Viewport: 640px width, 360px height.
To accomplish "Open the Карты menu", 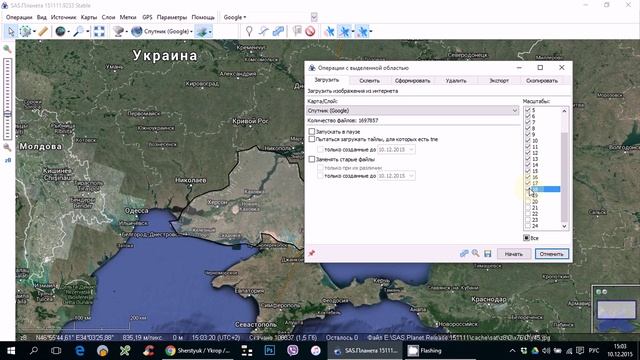I will [x=89, y=17].
